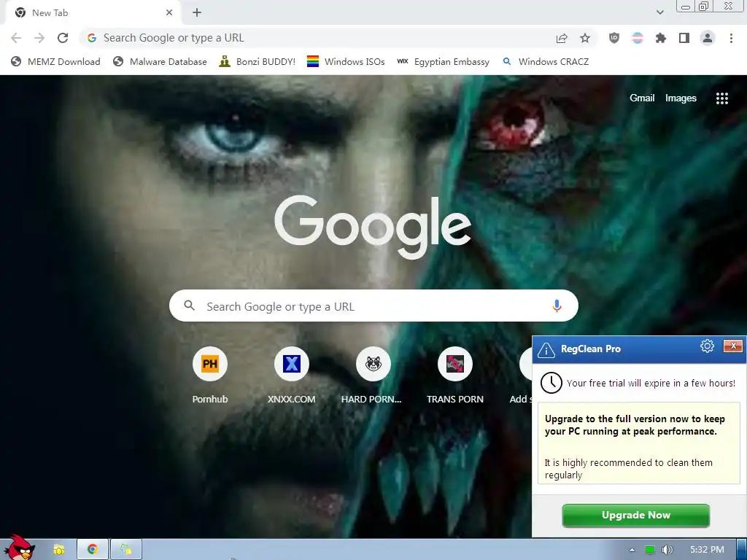747x560 pixels.
Task: Click the 'It is highly recommended' message
Action: [628, 469]
